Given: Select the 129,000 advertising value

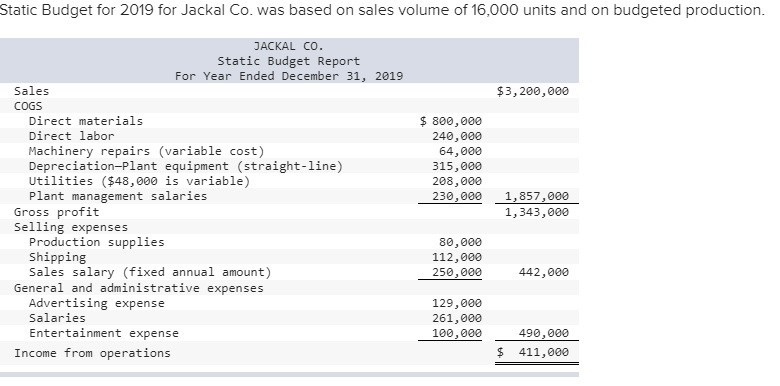Looking at the screenshot, I should [457, 303].
